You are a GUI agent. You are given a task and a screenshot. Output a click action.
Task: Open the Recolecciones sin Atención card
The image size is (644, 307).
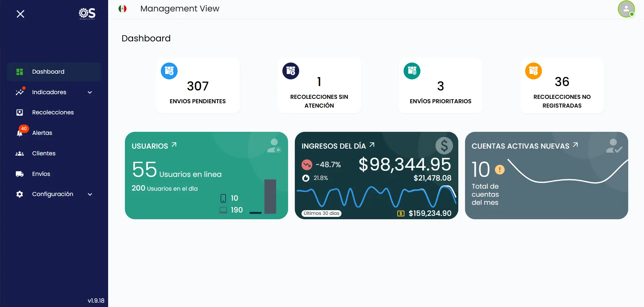click(x=319, y=85)
